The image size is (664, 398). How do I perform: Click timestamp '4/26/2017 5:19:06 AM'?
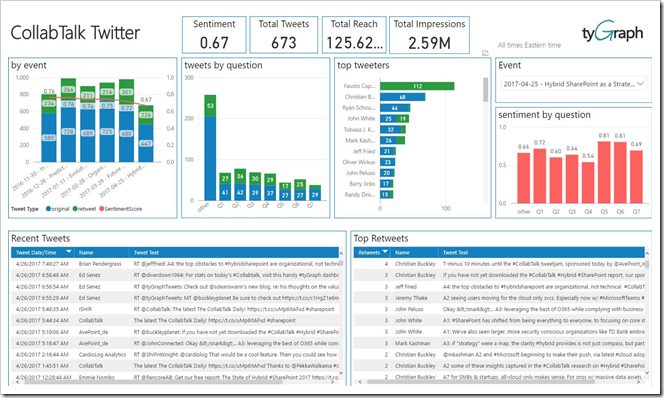coord(42,332)
